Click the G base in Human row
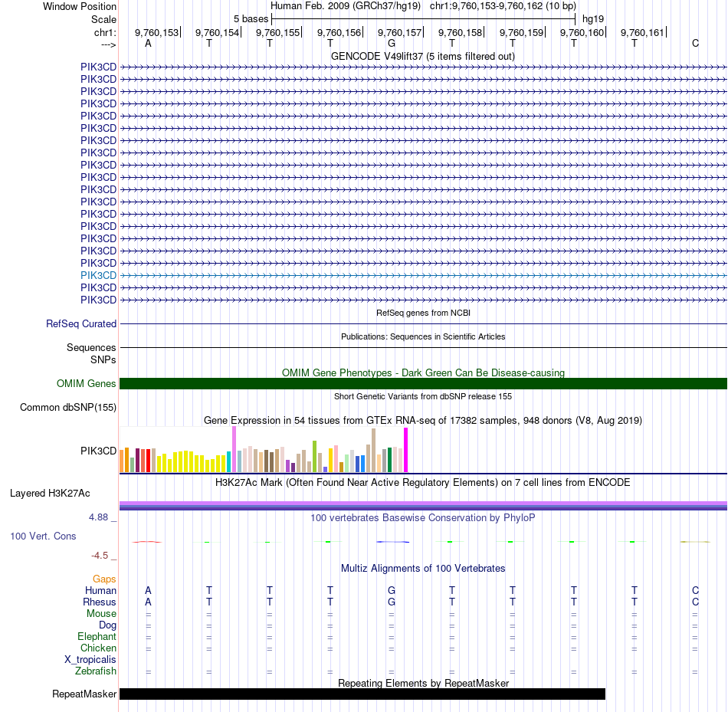Screen dimensions: 728x712 click(x=392, y=591)
